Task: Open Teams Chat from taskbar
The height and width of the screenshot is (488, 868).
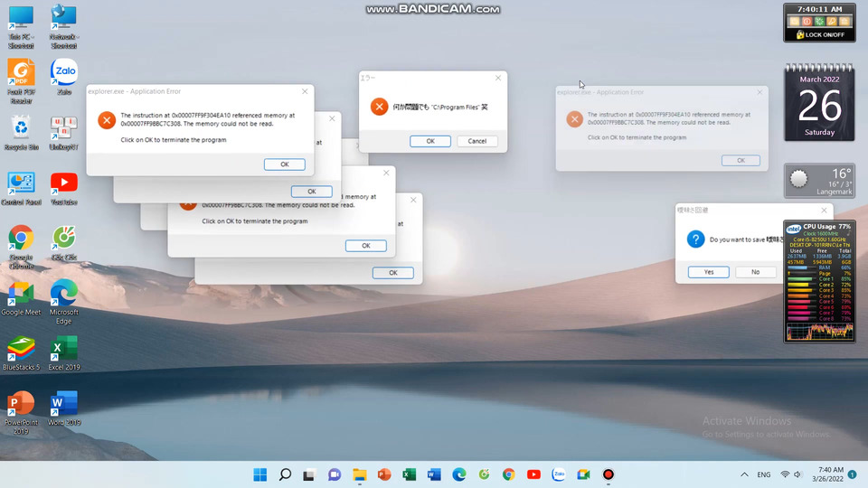Action: click(x=335, y=474)
